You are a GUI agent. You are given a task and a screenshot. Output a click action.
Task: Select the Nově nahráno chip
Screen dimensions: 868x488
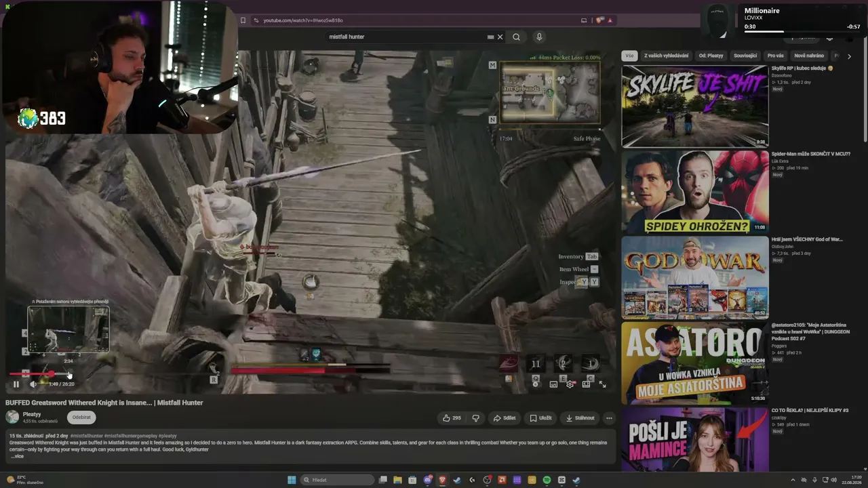click(x=809, y=56)
